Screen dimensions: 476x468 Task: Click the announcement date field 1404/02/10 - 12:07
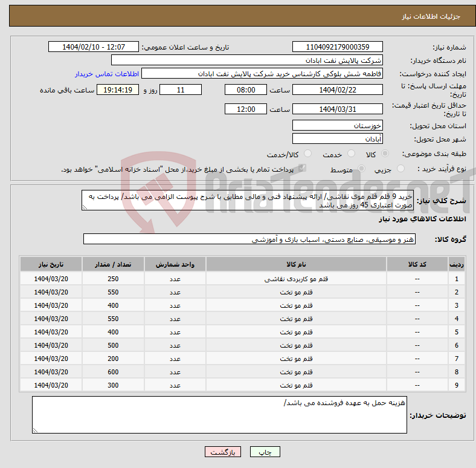pyautogui.click(x=94, y=47)
